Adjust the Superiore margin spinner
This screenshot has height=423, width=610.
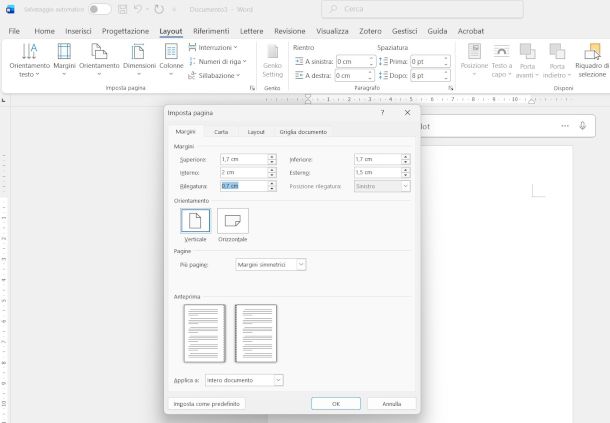272,159
